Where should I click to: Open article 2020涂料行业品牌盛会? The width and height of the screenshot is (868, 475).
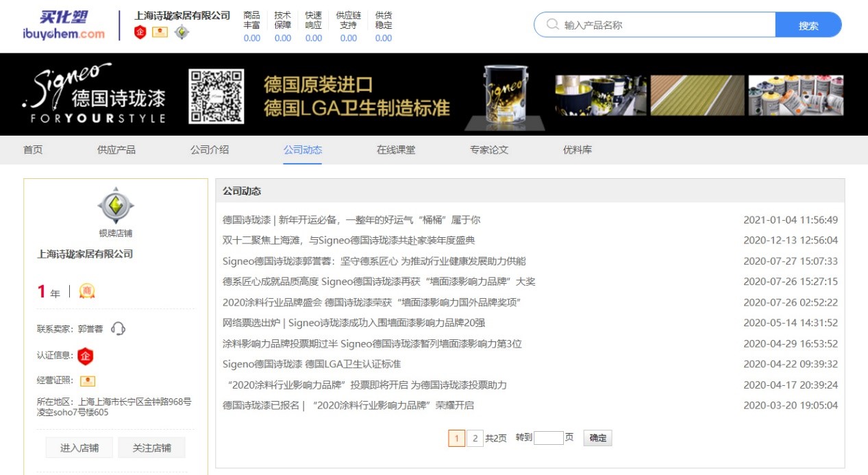click(x=373, y=302)
